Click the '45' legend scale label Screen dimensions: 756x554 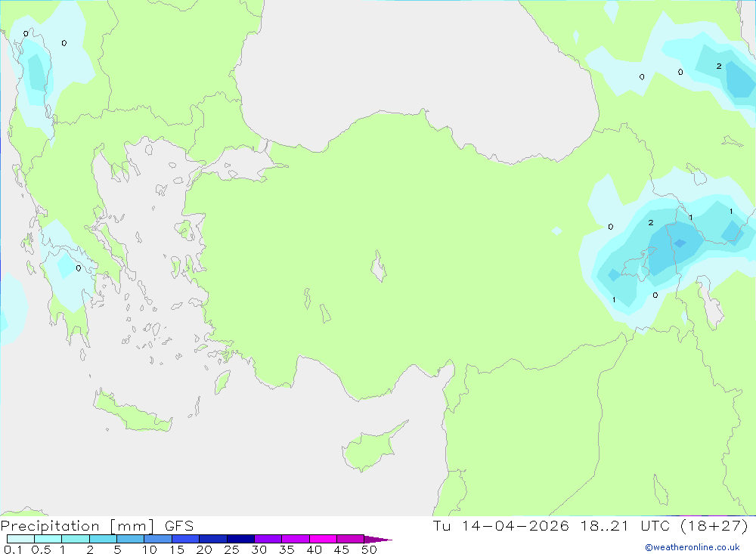click(x=342, y=549)
